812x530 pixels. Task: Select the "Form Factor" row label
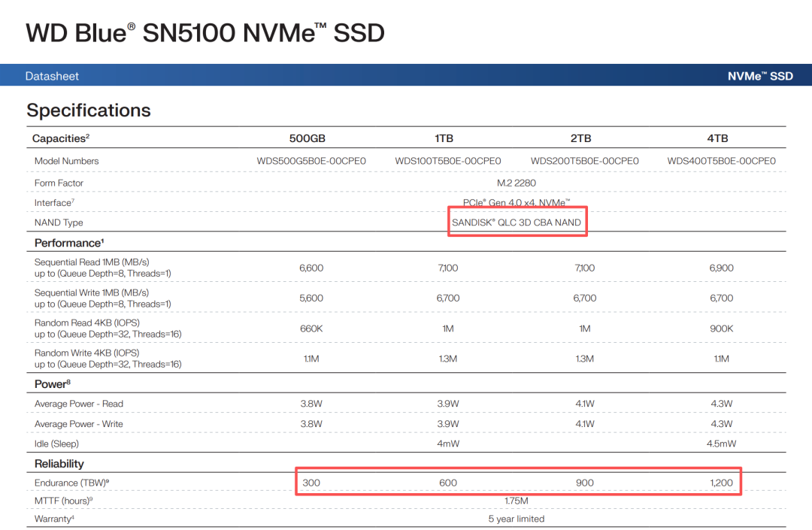59,183
